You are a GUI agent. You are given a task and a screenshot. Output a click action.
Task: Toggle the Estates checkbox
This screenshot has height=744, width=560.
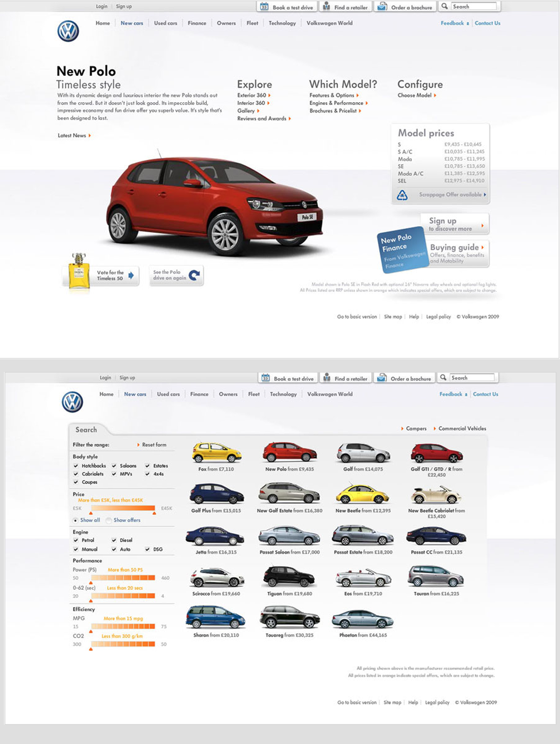[x=147, y=466]
